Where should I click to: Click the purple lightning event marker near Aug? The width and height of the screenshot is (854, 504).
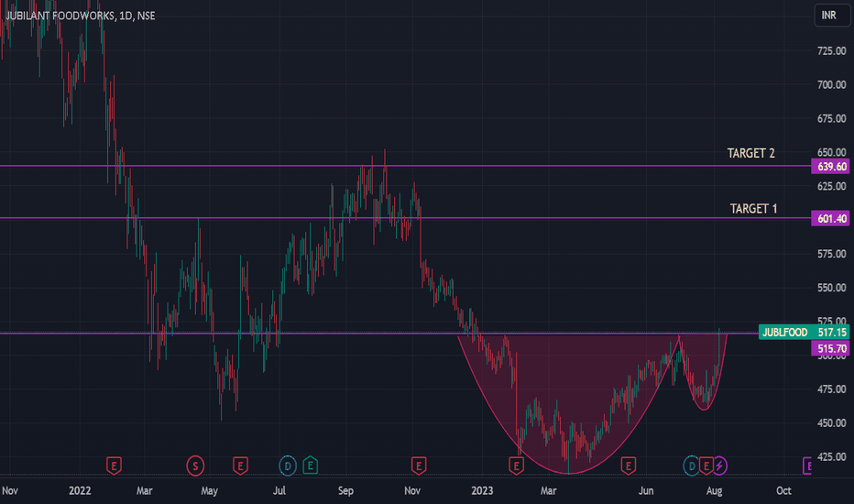(719, 466)
